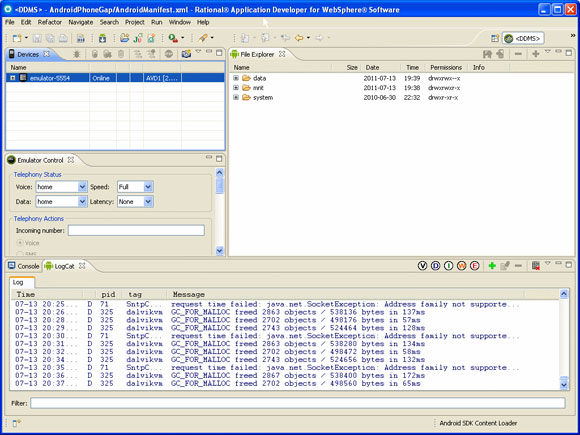Select the Online status cell for emulator
This screenshot has height=435, width=580.
point(102,78)
